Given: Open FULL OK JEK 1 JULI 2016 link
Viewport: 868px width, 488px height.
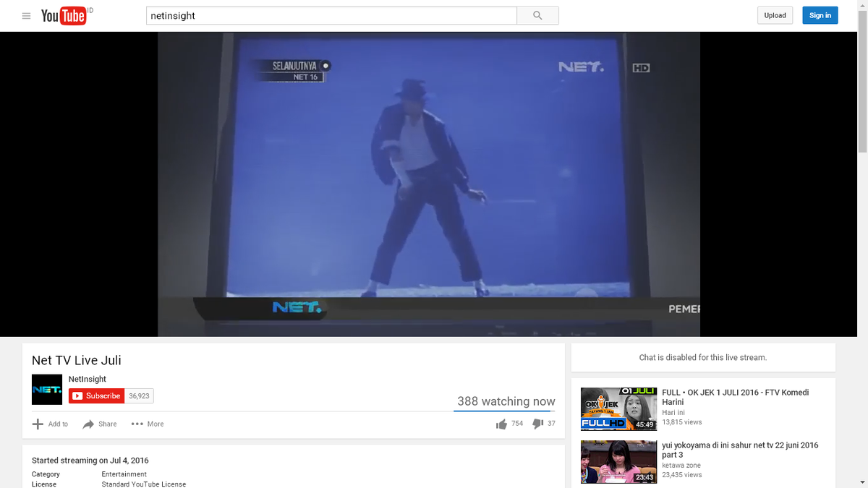Looking at the screenshot, I should pos(736,397).
